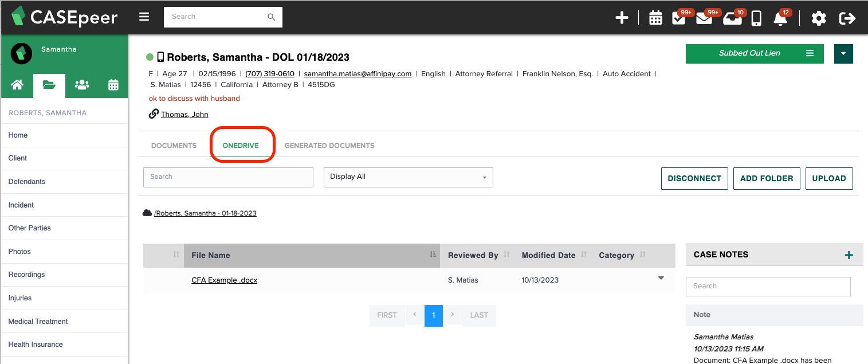This screenshot has width=868, height=364.
Task: Open the hamburger menu in top bar
Action: [144, 17]
